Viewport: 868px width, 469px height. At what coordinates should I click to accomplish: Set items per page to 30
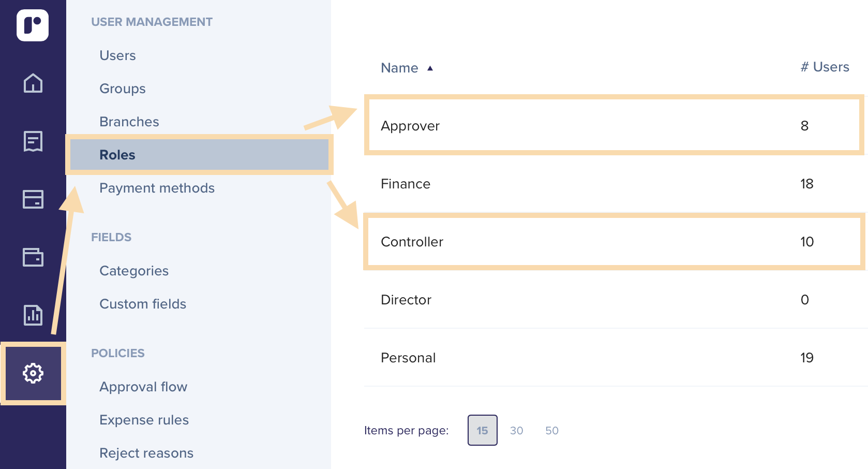pos(516,430)
